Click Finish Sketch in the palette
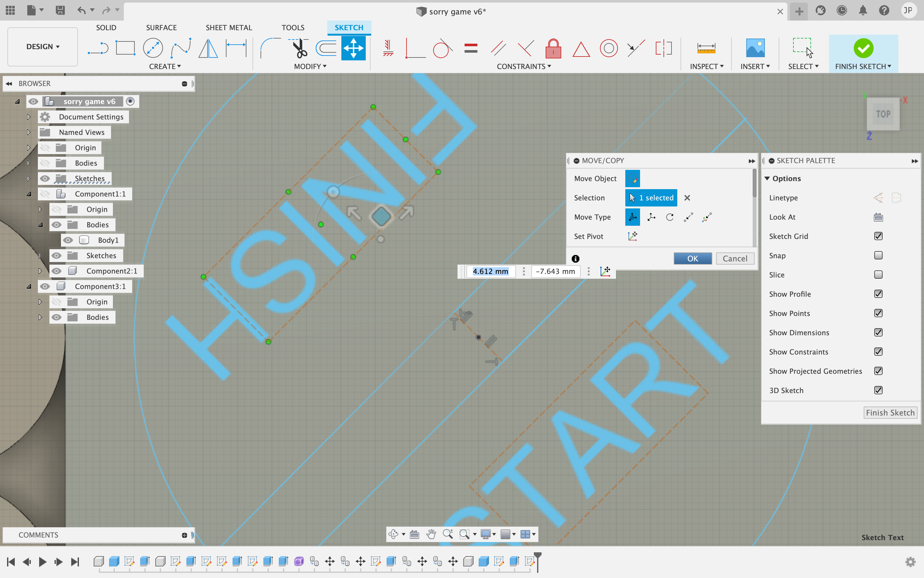This screenshot has height=578, width=924. [890, 413]
